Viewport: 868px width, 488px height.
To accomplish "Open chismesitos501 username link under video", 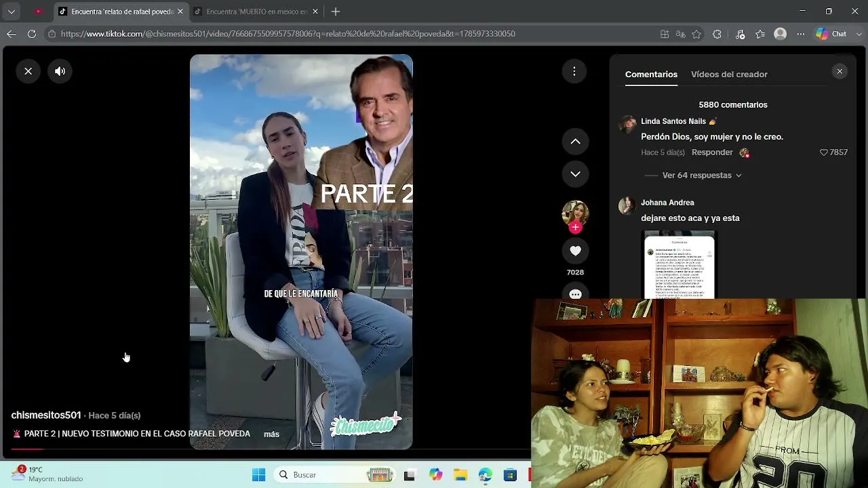I will pyautogui.click(x=46, y=415).
